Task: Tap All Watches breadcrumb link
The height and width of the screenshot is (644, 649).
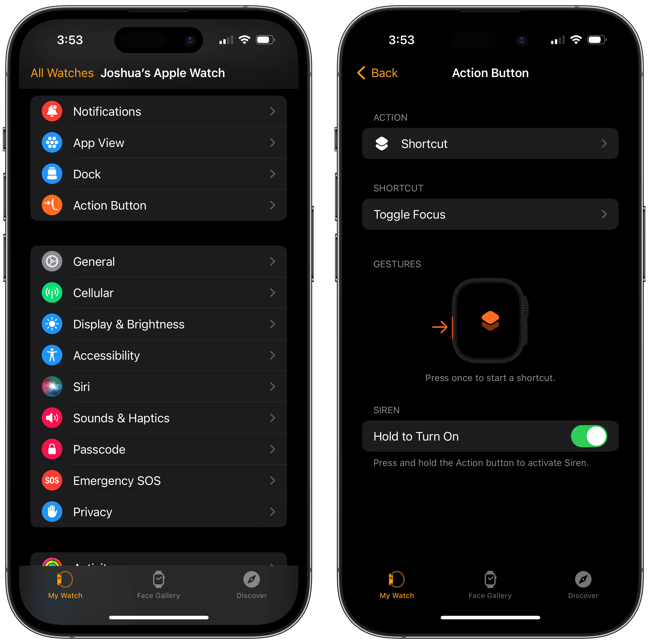Action: [x=59, y=73]
